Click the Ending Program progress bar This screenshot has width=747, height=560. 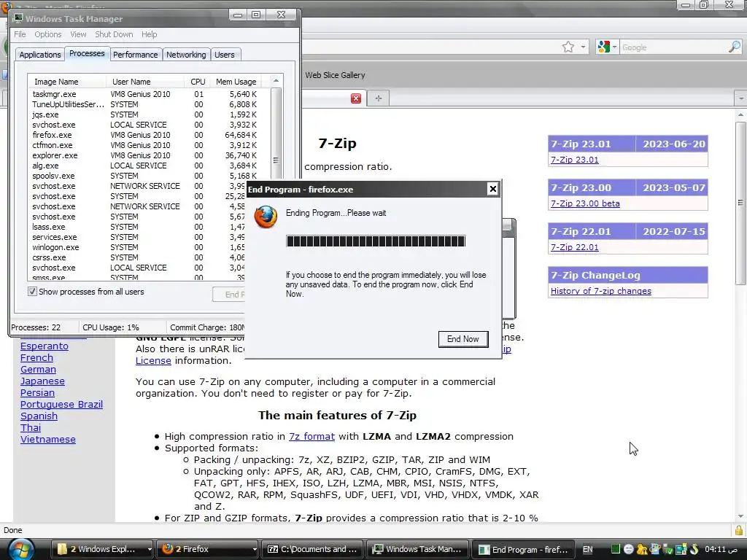pos(376,241)
